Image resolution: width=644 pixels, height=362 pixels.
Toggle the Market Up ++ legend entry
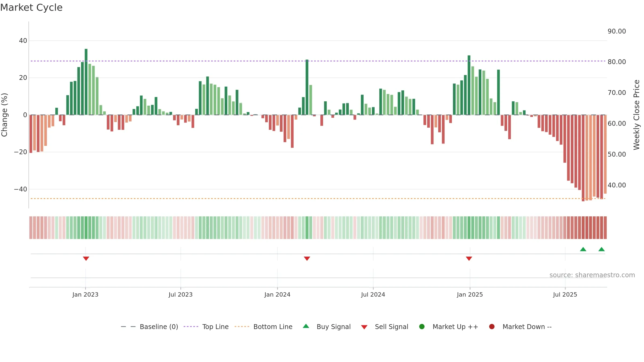pyautogui.click(x=448, y=327)
